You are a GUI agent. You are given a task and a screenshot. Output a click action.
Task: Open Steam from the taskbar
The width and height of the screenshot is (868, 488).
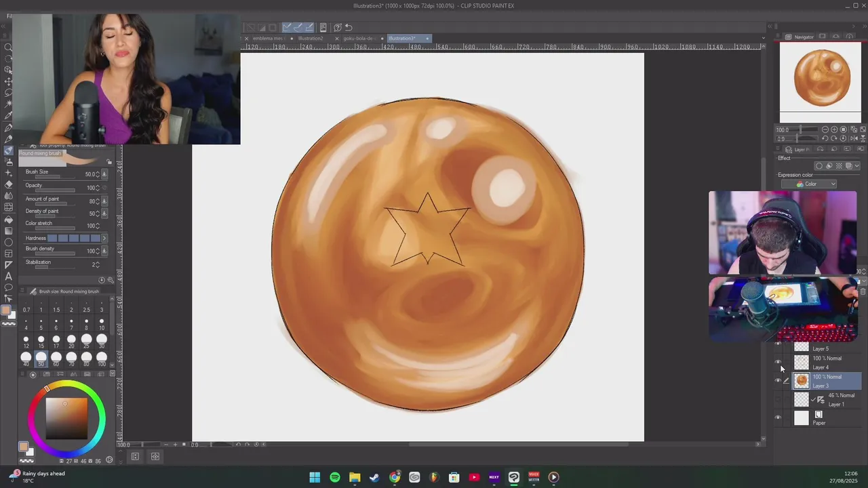(374, 477)
